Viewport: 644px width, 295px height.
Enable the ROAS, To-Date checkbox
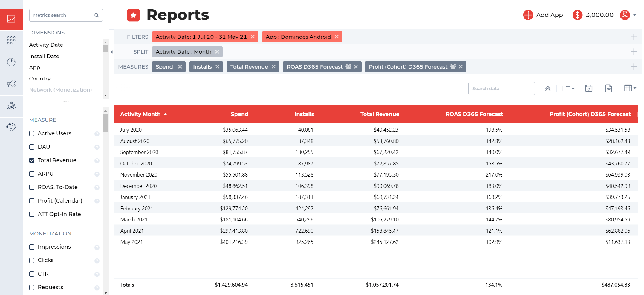[32, 187]
